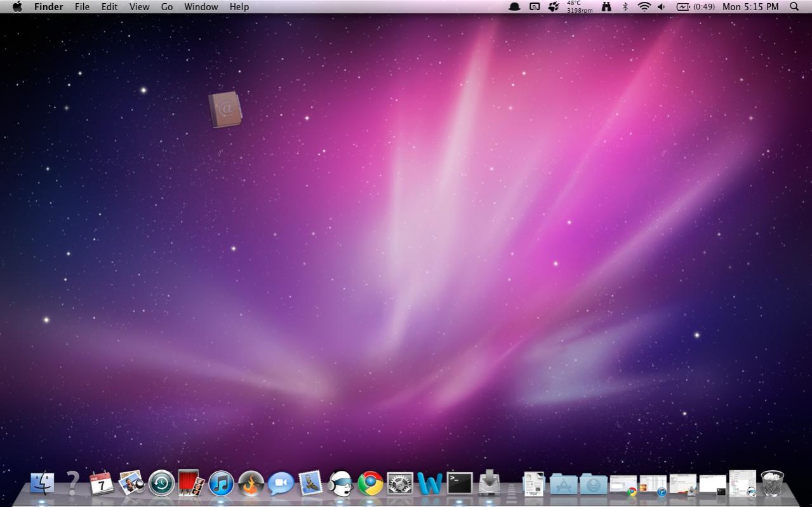The image size is (812, 507).
Task: Open the Downloads folder stack
Action: (x=594, y=484)
